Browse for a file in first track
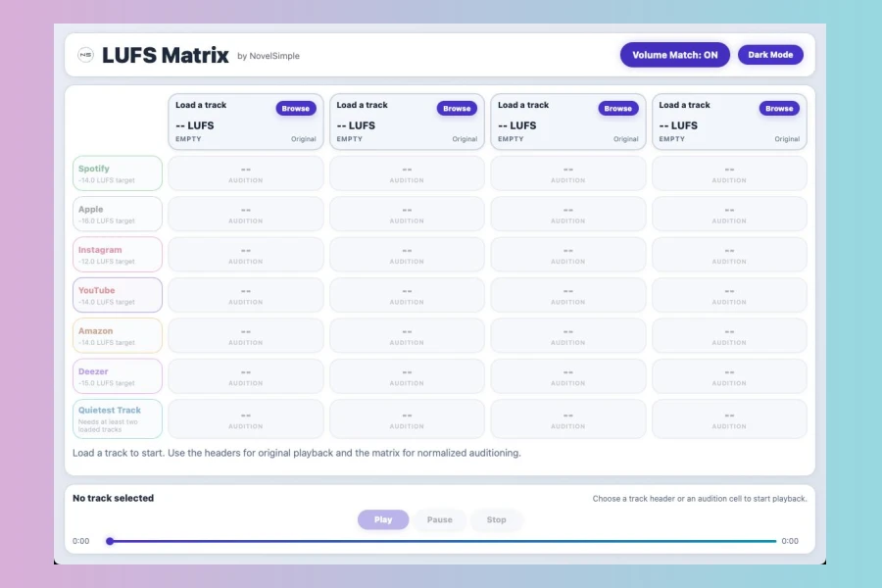Screen dimensions: 882x588 (x=295, y=109)
